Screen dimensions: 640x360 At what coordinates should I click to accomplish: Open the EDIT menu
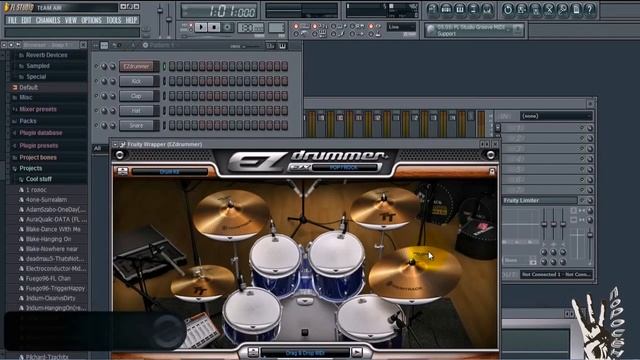(26, 20)
